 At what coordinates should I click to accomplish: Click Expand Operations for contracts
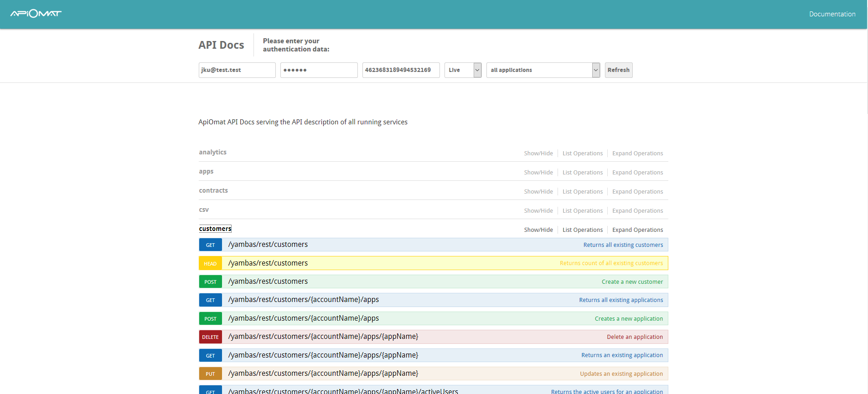tap(638, 192)
